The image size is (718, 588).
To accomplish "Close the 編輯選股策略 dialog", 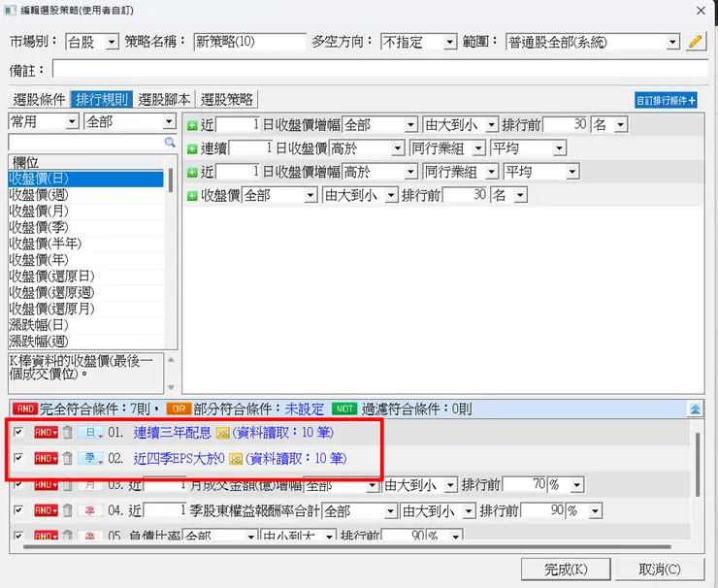I will tap(702, 11).
